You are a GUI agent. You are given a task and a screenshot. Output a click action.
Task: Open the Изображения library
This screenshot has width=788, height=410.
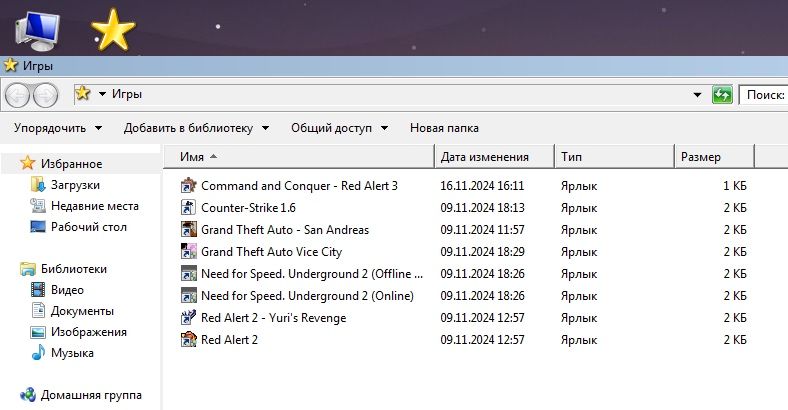[88, 332]
